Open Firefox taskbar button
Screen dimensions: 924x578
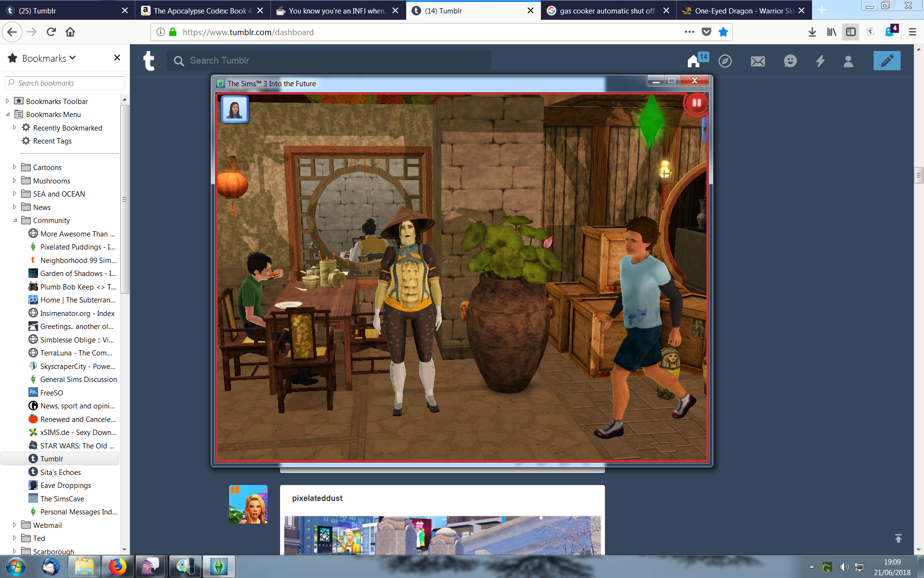point(117,567)
